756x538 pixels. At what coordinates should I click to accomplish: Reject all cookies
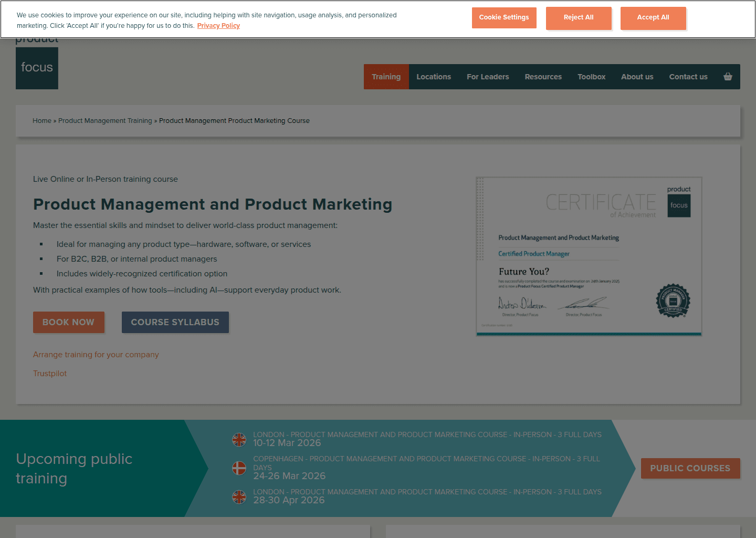click(579, 17)
